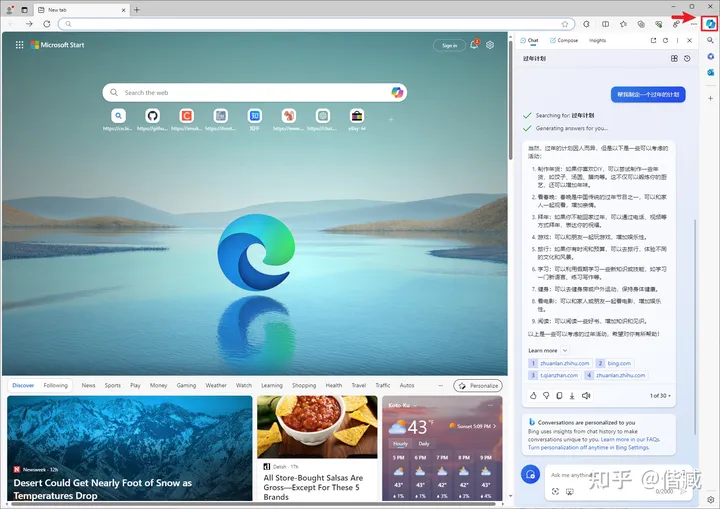Switch to the Compose tab
720x509 pixels.
click(564, 40)
